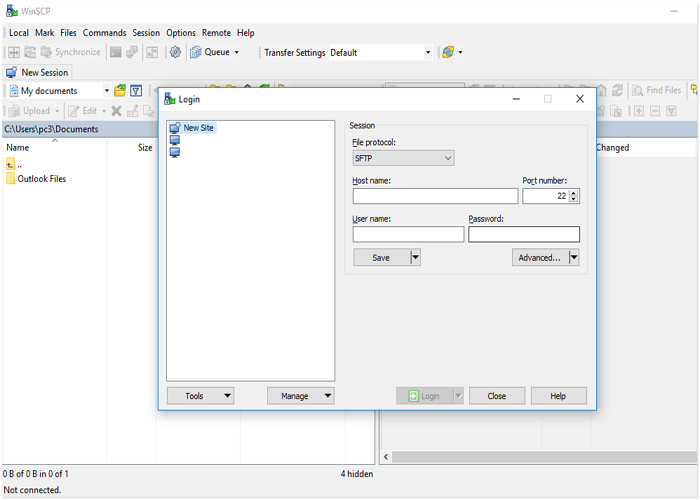Click the globe refresh icon after Transfer Settings
The image size is (700, 500).
pyautogui.click(x=448, y=52)
